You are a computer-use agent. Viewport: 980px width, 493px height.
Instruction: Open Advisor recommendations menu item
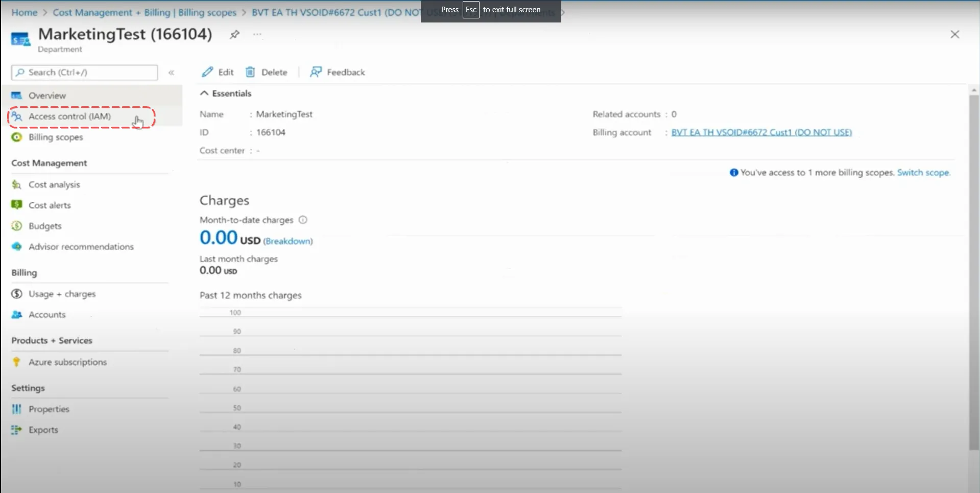(81, 247)
